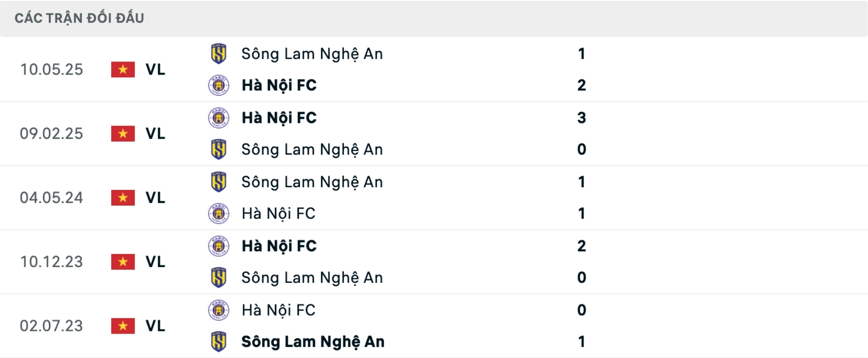
Task: Click the Vietnam flag in the 04.05.24 row
Action: coord(123,198)
